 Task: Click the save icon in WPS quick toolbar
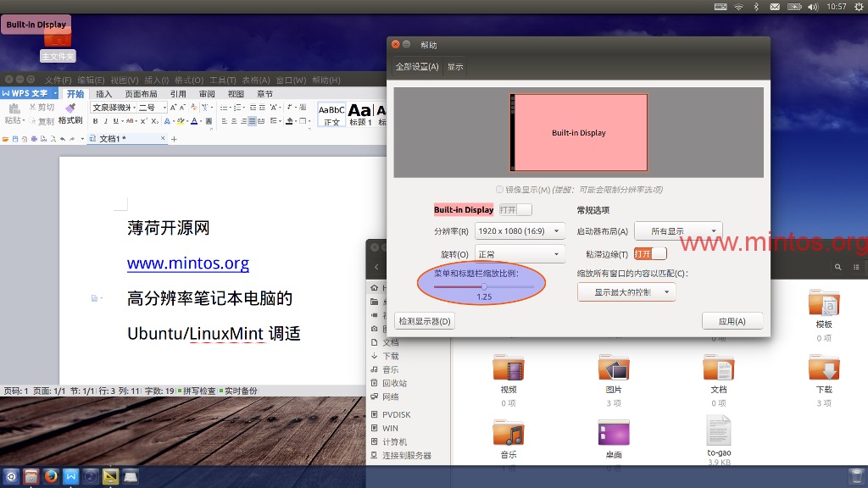(15, 139)
